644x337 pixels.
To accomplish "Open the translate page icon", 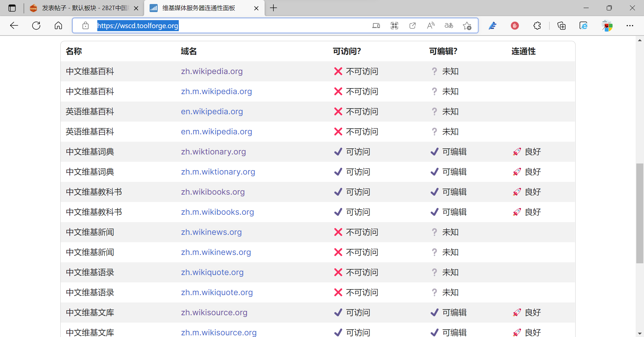I will click(x=449, y=25).
